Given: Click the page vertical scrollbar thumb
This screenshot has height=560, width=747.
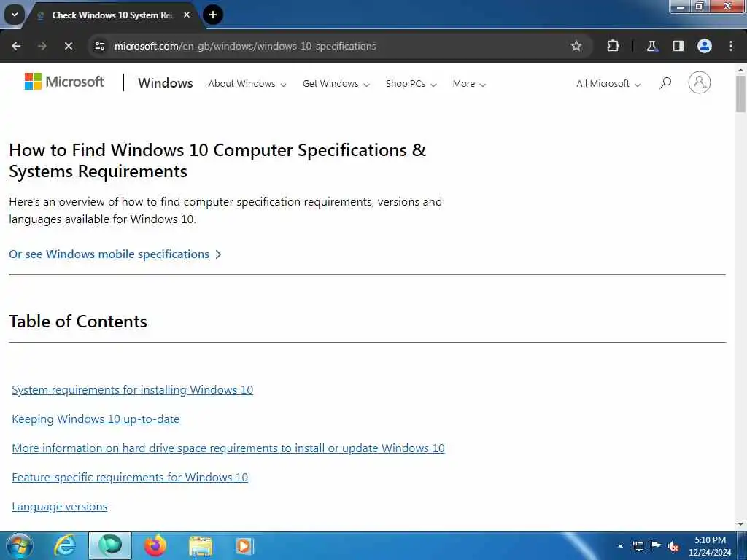Looking at the screenshot, I should pos(740,94).
